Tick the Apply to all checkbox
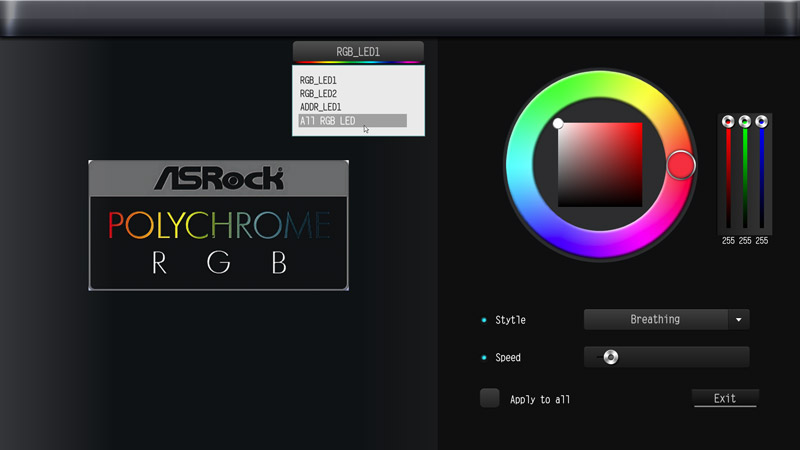800x450 pixels. 490,398
